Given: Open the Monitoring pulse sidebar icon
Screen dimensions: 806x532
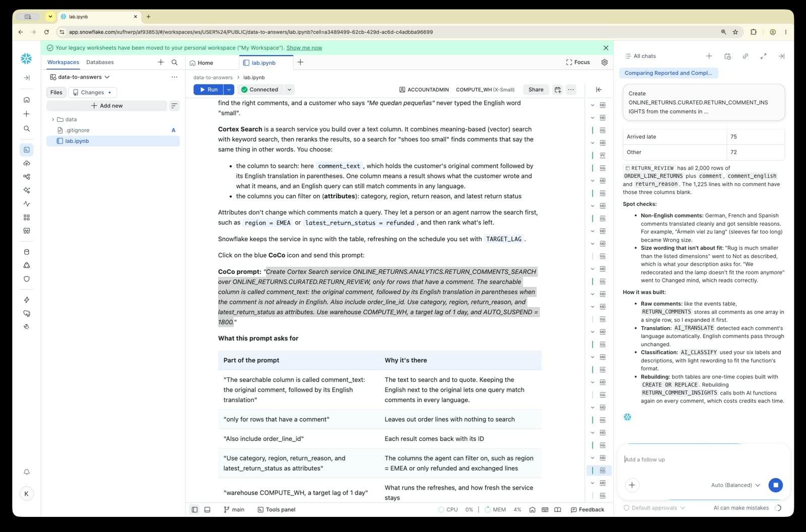Looking at the screenshot, I should [x=27, y=204].
